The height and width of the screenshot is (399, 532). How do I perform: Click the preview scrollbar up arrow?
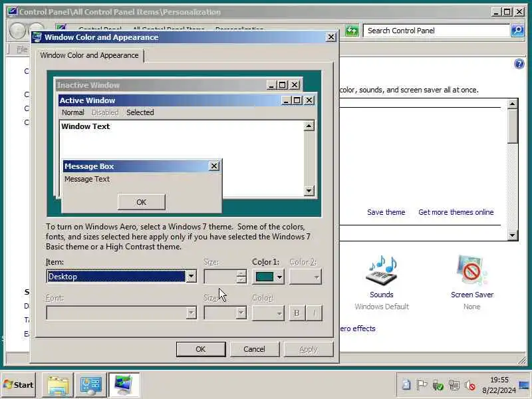[x=309, y=126]
